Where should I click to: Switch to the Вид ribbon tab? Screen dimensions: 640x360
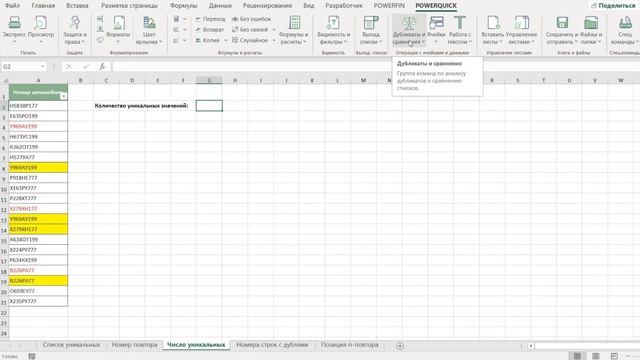click(x=309, y=6)
